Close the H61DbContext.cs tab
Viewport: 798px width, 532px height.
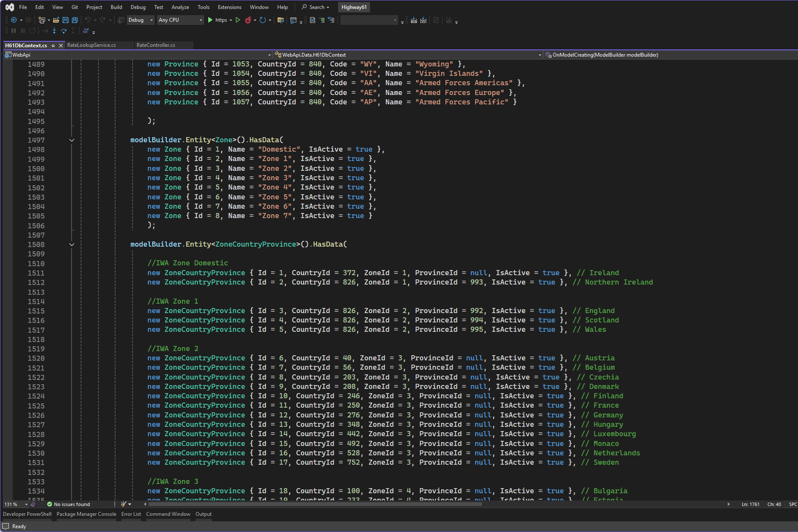click(x=61, y=46)
